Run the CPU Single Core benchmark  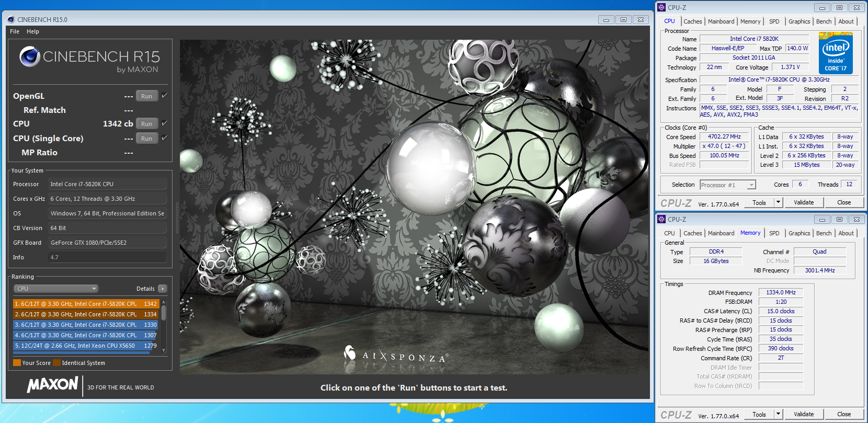point(147,139)
